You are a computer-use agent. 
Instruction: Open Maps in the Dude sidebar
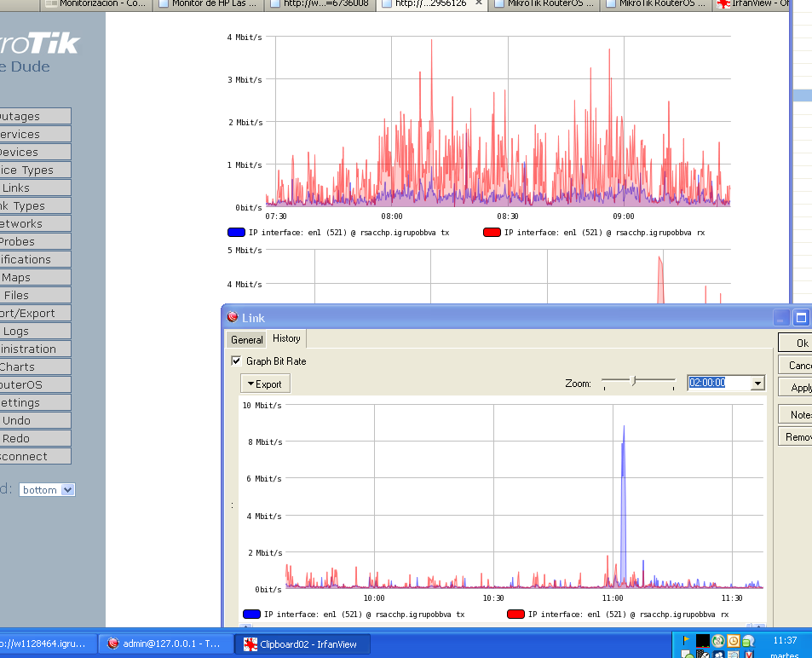click(x=35, y=277)
